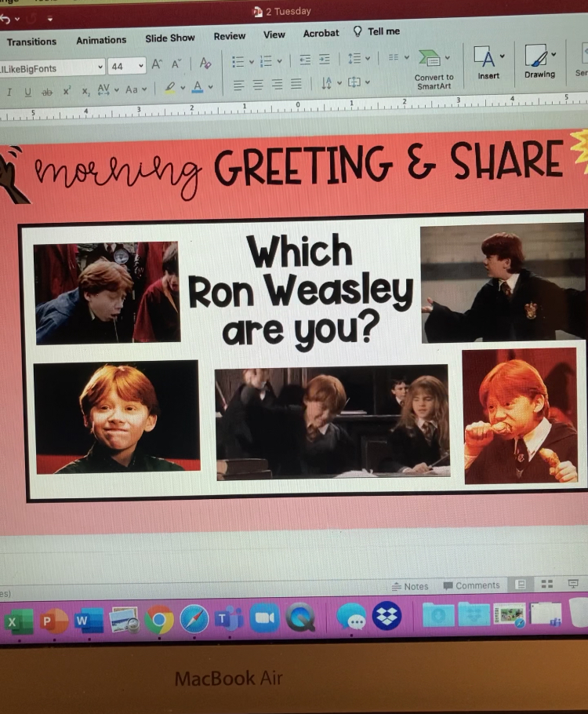Open Dropbox from the Dock
The image size is (588, 714).
pos(387,616)
